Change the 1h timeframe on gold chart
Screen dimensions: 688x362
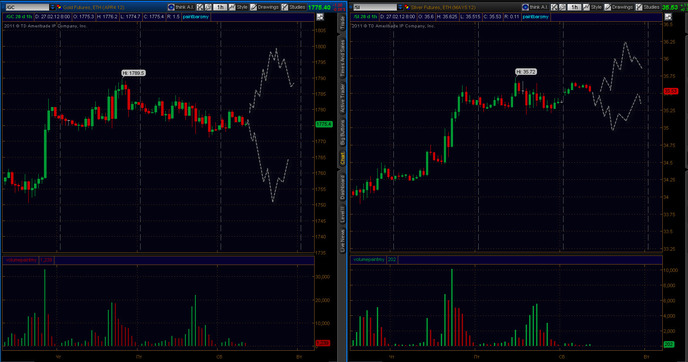coord(219,7)
